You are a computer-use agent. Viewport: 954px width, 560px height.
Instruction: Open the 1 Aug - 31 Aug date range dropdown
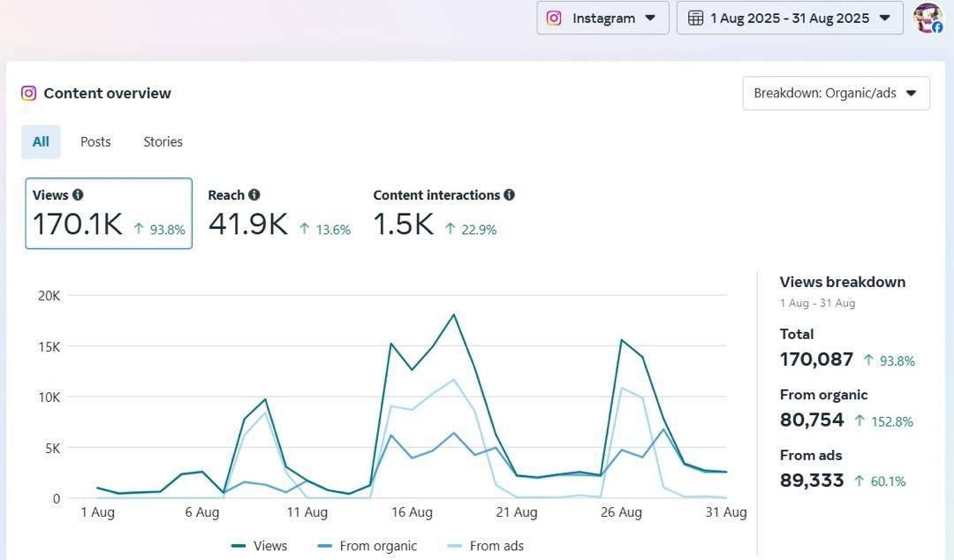click(789, 17)
